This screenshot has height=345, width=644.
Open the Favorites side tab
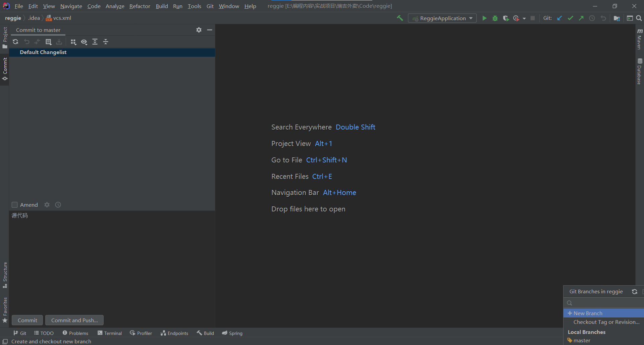pyautogui.click(x=5, y=310)
